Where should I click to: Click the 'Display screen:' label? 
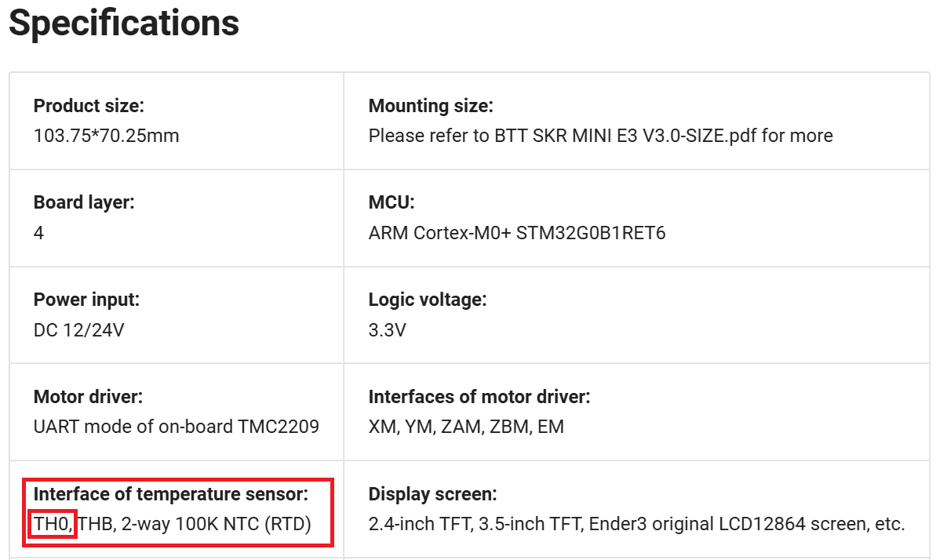[x=432, y=494]
